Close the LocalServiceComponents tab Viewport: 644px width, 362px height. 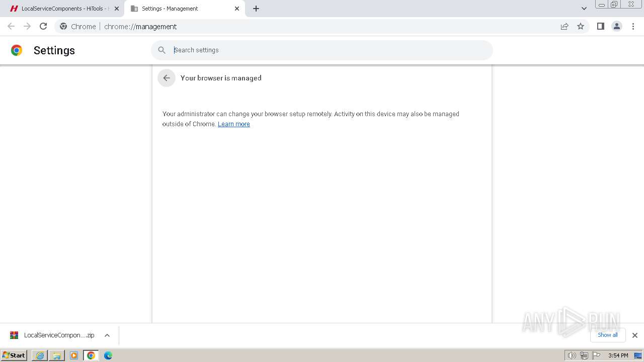tap(117, 9)
